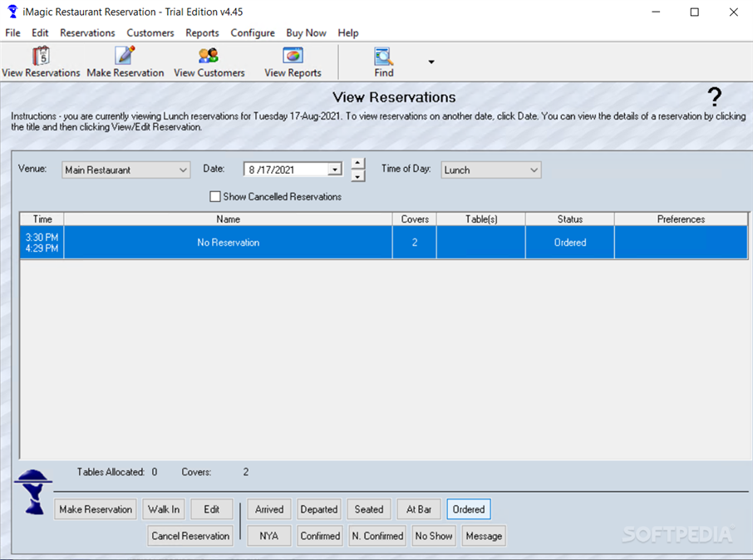753x560 pixels.
Task: Select the No Reservation row
Action: 384,243
